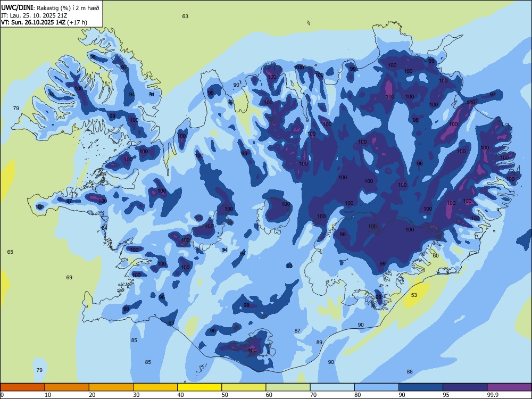Click the orange 10–20 legend swatch
Image resolution: width=532 pixels, height=399 pixels.
(x=67, y=387)
